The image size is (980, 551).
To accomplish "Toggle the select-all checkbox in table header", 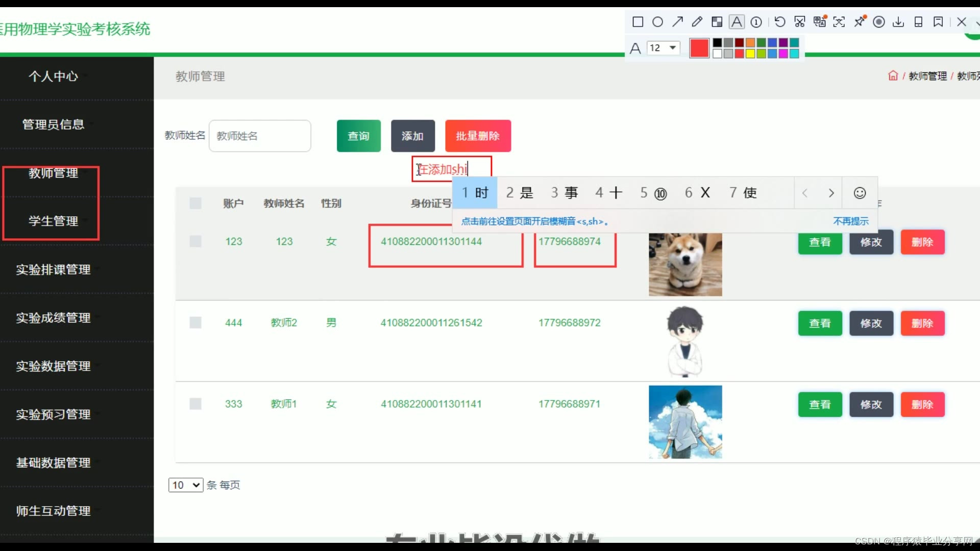I will tap(195, 203).
